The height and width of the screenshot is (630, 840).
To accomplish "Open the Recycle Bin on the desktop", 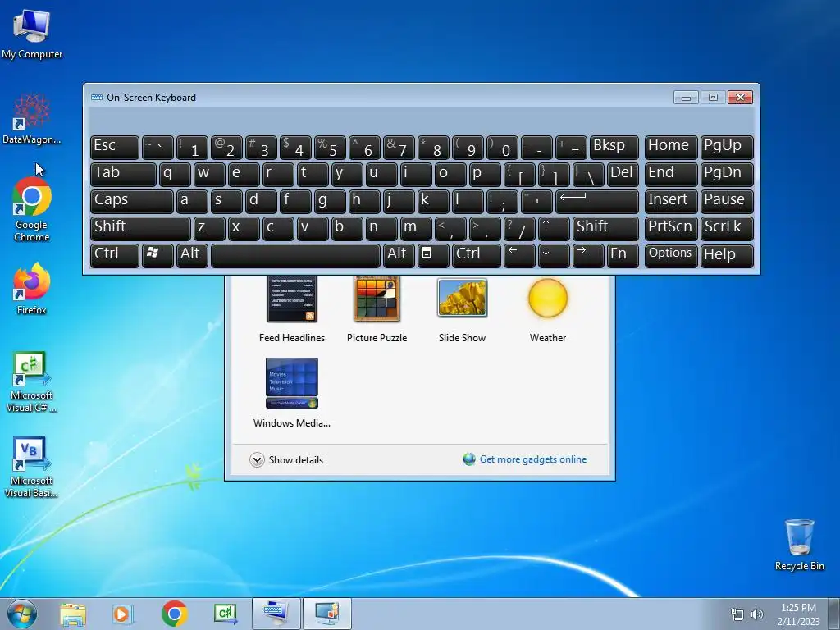I will (799, 545).
